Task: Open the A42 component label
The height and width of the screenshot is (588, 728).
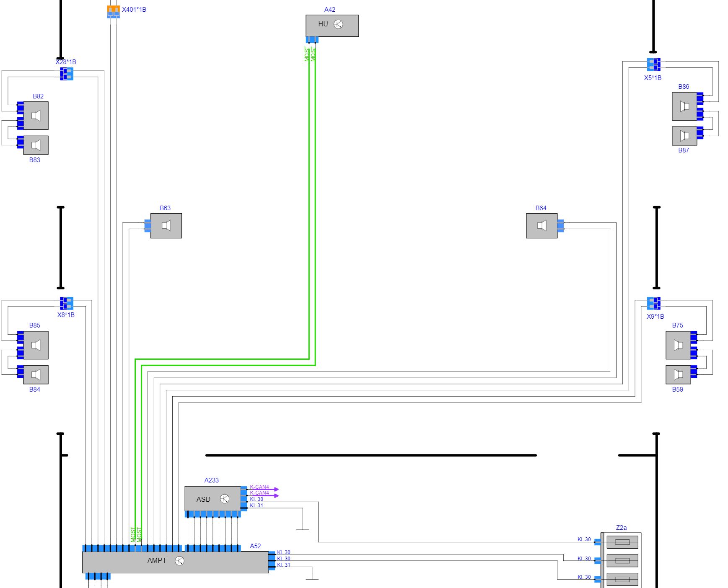Action: point(330,10)
